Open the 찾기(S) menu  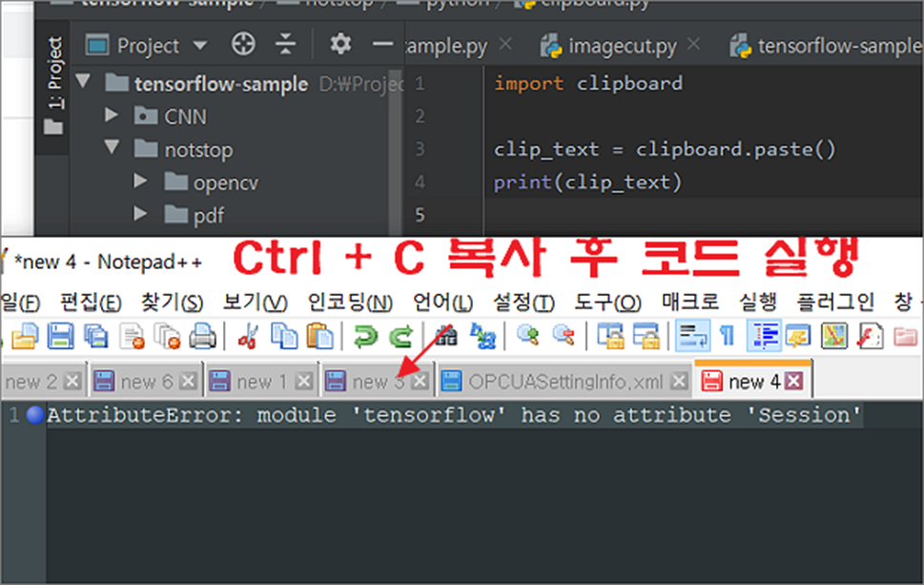172,302
